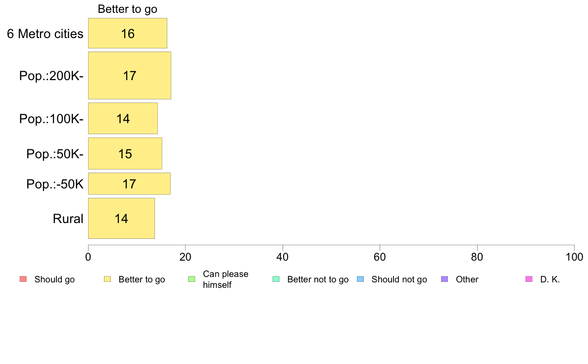The image size is (588, 364).
Task: Click the 40 tick label on the axis
Action: 282,257
